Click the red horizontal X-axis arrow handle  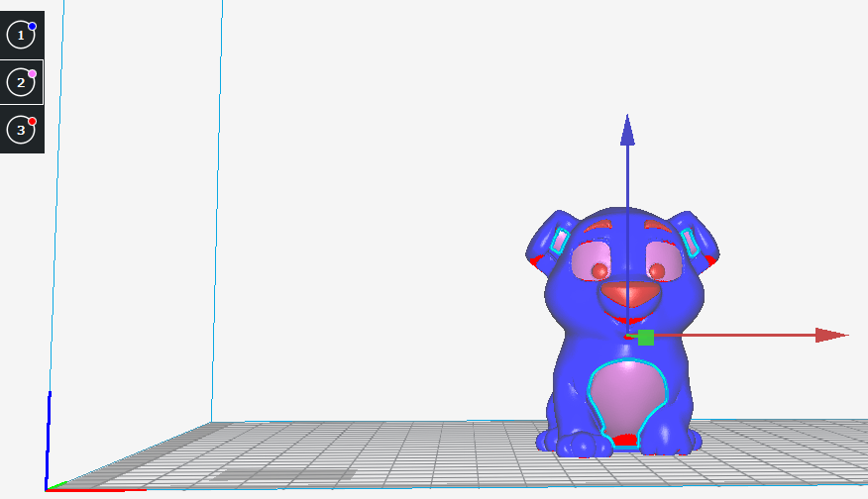[x=831, y=335]
